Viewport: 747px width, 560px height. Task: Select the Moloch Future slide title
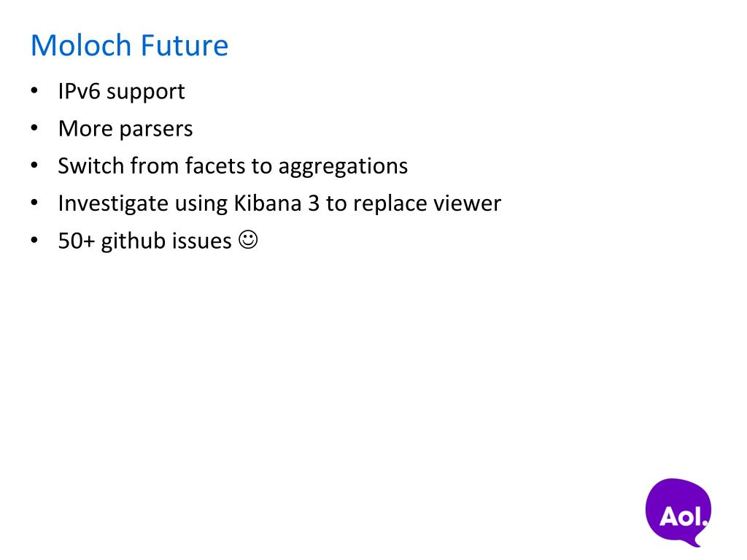129,45
